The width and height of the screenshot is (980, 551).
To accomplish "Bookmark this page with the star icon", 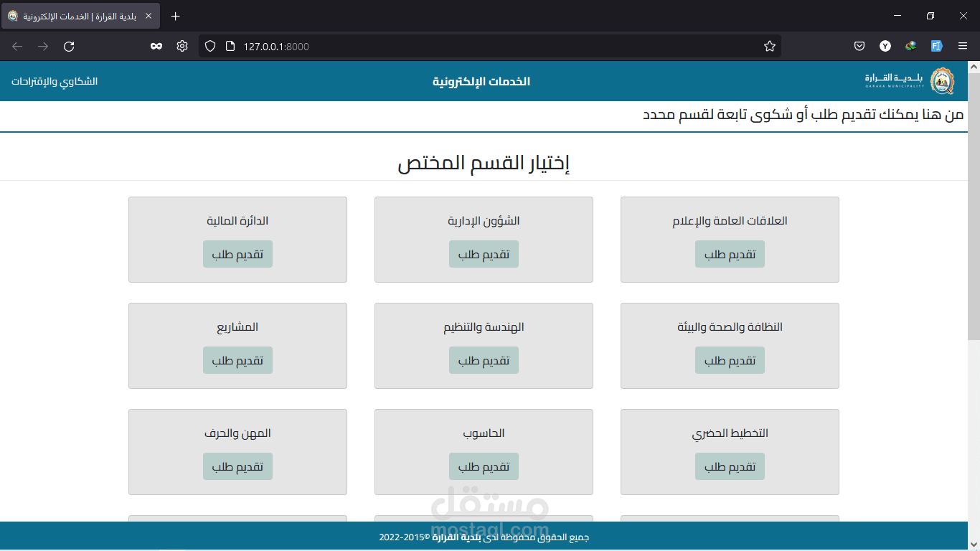I will pyautogui.click(x=770, y=46).
